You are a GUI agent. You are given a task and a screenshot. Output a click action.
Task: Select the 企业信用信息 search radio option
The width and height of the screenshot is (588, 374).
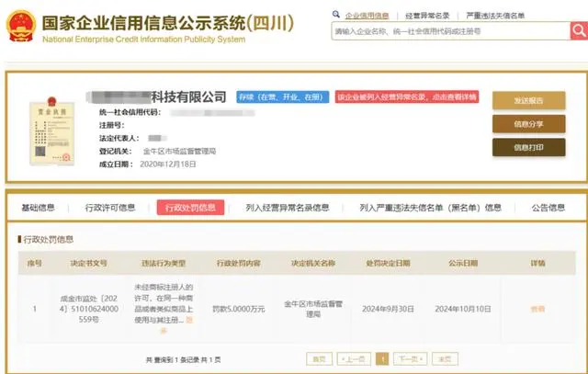(x=366, y=16)
